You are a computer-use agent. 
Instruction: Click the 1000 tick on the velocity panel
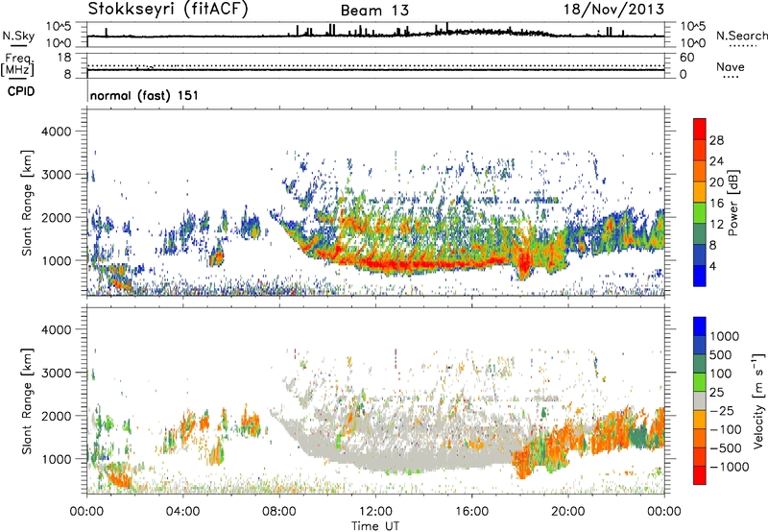pyautogui.click(x=57, y=459)
